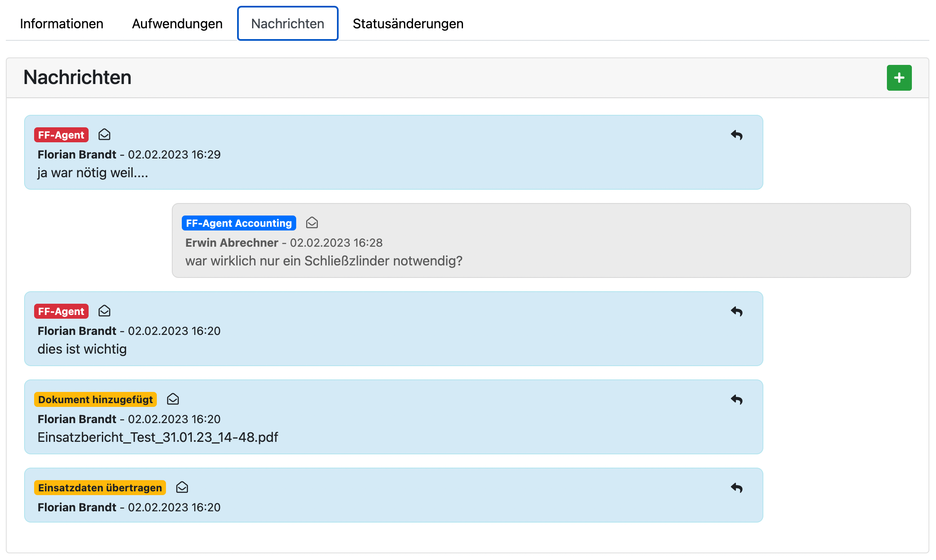Reply to the 'dies ist wichtig' message
Screen dimensions: 936x560
pos(736,311)
